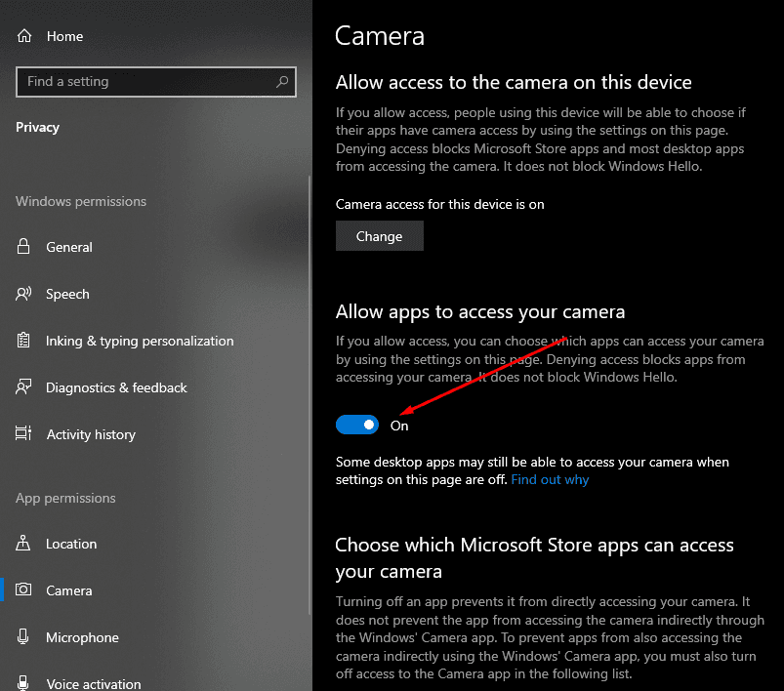Click the Microphone icon in sidebar
This screenshot has width=784, height=691.
[x=24, y=637]
